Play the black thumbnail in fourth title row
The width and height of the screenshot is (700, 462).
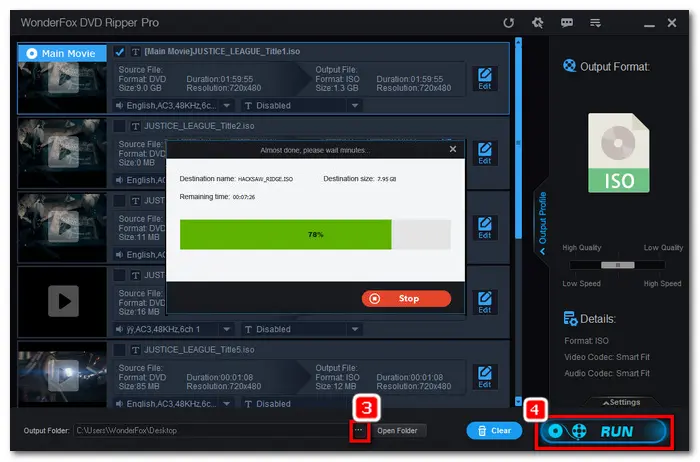[63, 301]
